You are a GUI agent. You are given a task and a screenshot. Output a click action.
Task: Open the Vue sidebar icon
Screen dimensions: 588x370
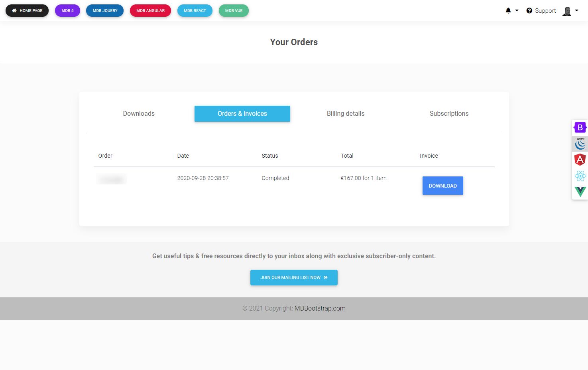tap(580, 192)
